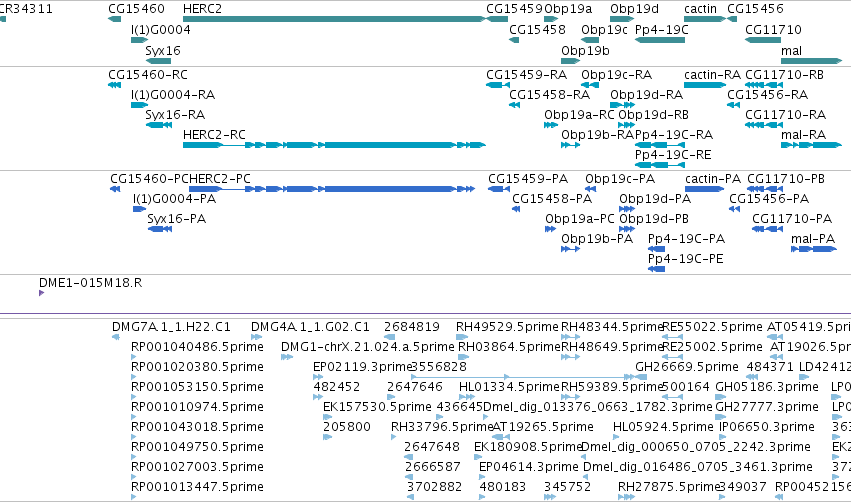Select the mal gene bar
Screen dimensions: 851x502
[x=811, y=61]
